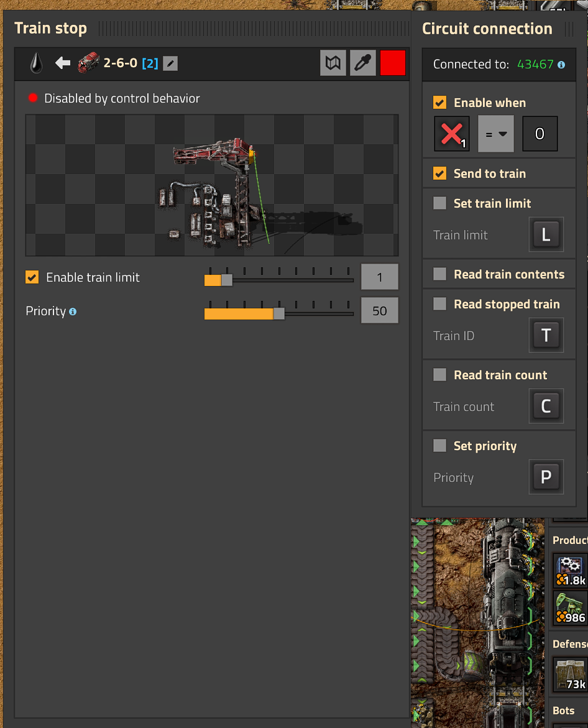Edit the train stop name with pencil

(170, 63)
